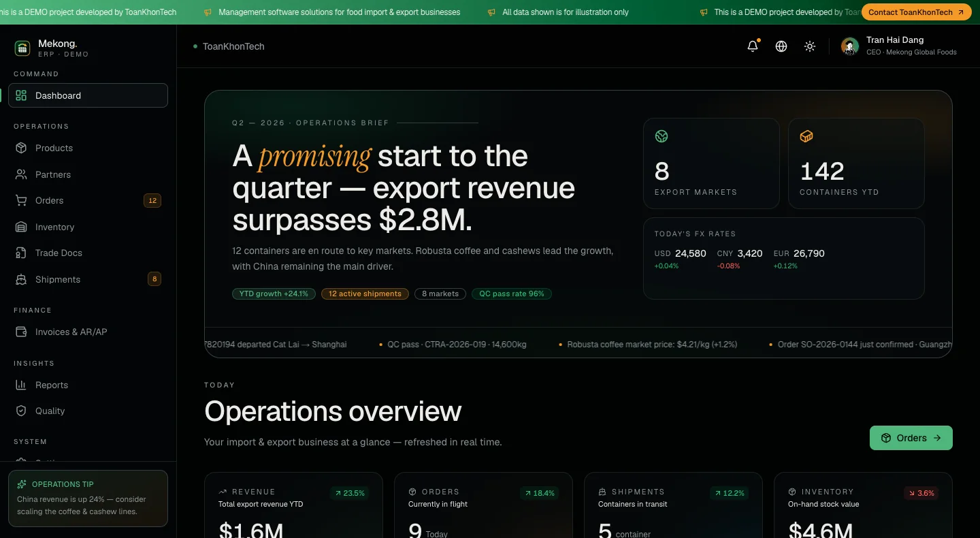
Task: Click the Inventory card cube icon
Action: coord(792,492)
